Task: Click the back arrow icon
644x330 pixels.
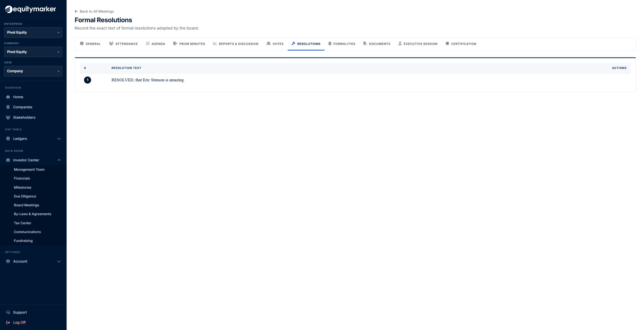Action: (76, 11)
